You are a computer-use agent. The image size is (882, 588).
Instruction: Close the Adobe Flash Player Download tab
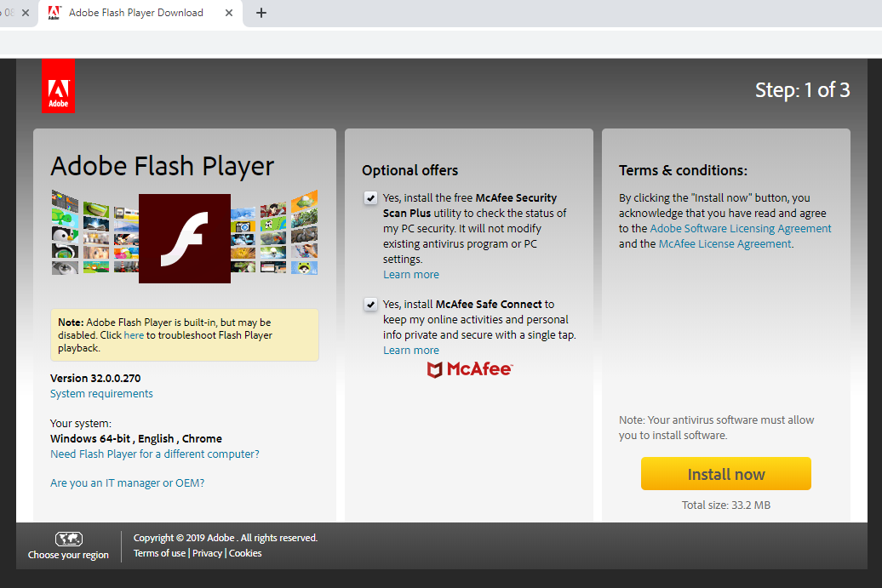229,13
